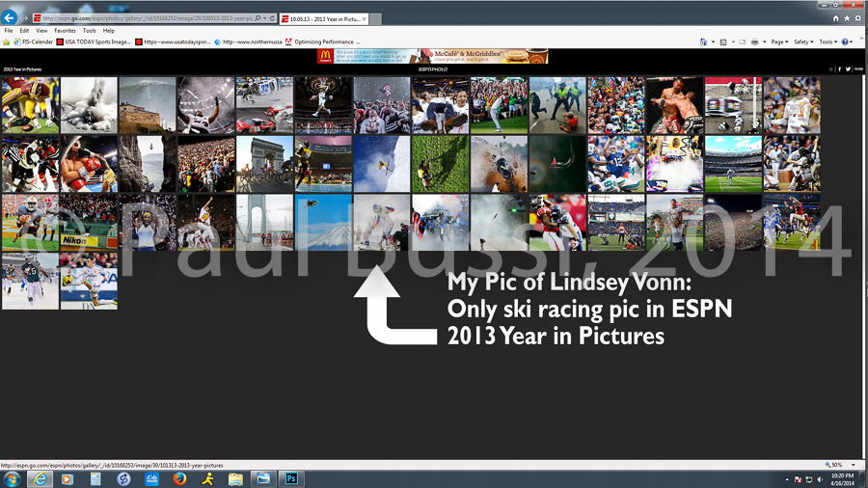The width and height of the screenshot is (868, 488).
Task: Click the AIM running man taskbar icon
Action: click(x=207, y=478)
